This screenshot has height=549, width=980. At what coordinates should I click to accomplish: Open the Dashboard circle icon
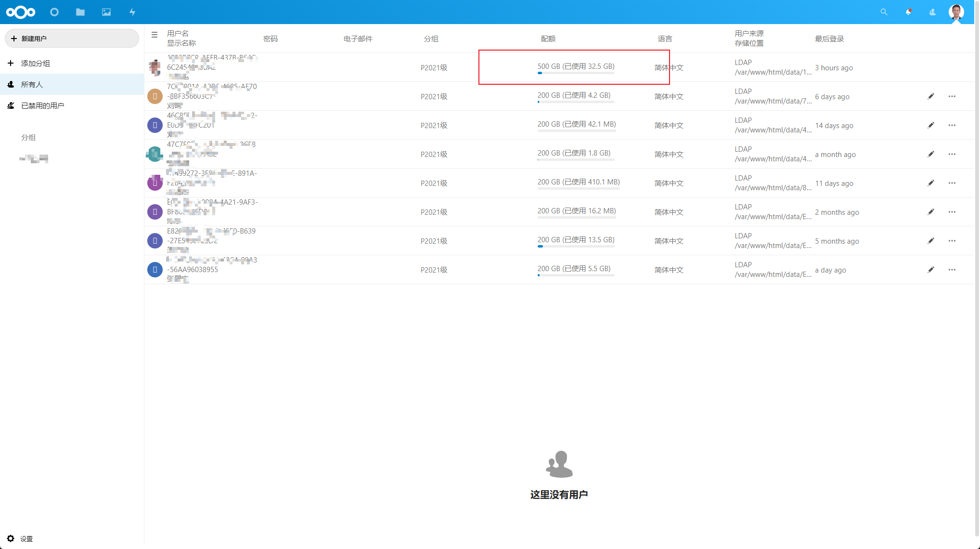(54, 12)
